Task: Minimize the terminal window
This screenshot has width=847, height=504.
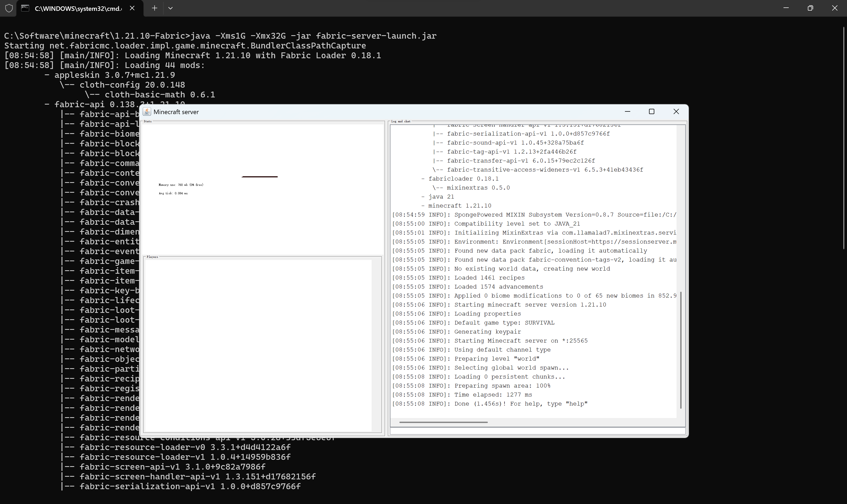Action: pyautogui.click(x=786, y=8)
